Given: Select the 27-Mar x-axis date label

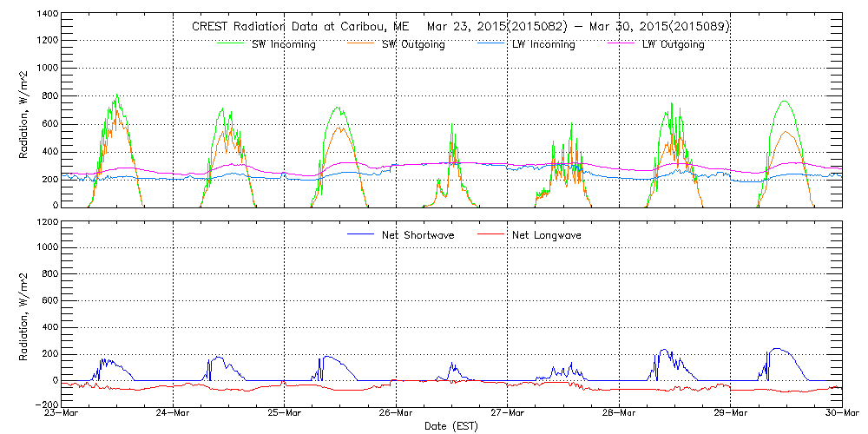Looking at the screenshot, I should click(x=508, y=413).
